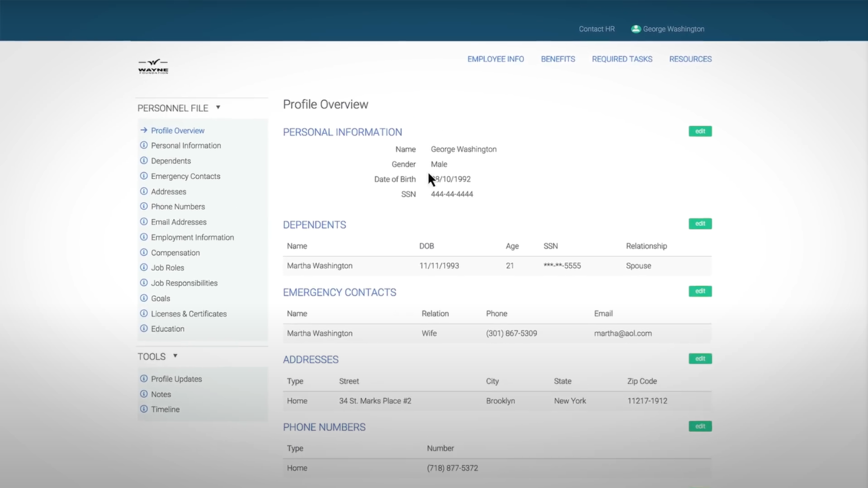Click the Wayne Foundation logo
This screenshot has width=868, height=488.
point(153,66)
